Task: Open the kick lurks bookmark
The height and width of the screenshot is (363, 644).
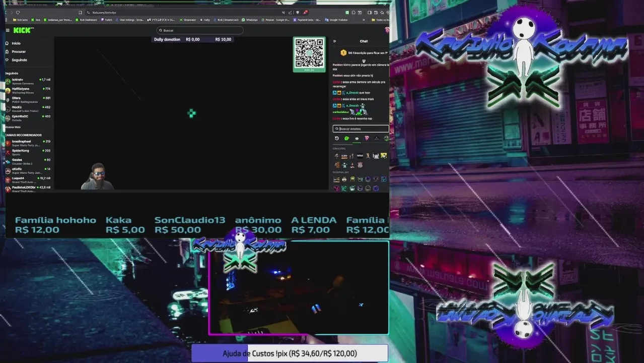Action: [x=20, y=20]
